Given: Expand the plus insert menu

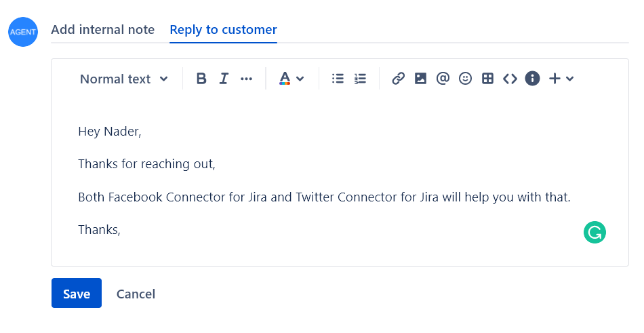Looking at the screenshot, I should tap(561, 79).
